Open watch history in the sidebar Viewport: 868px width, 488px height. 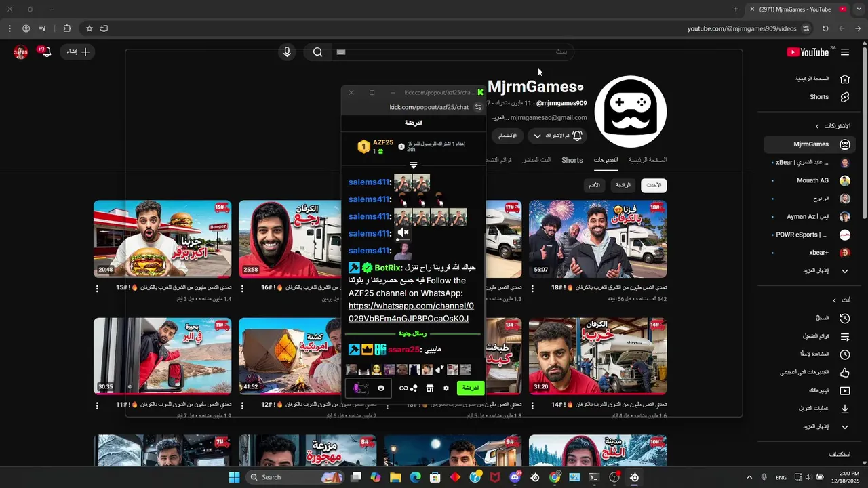pos(844,318)
